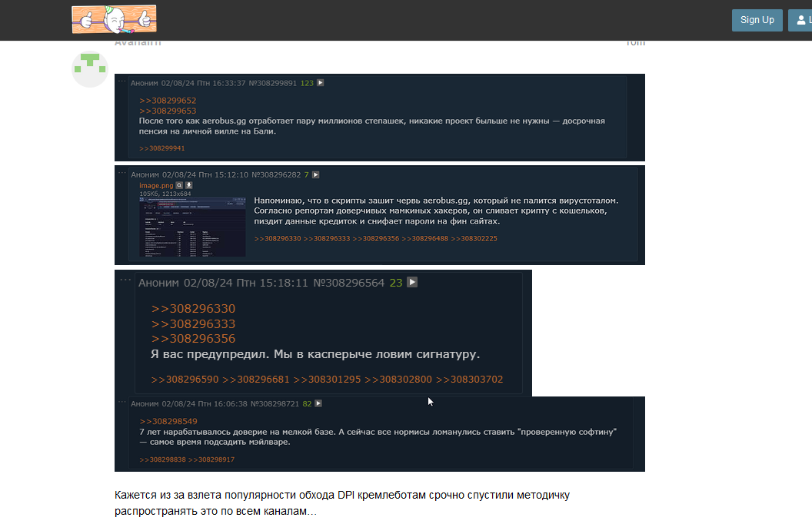
Task: Click post number №308296282
Action: [276, 175]
